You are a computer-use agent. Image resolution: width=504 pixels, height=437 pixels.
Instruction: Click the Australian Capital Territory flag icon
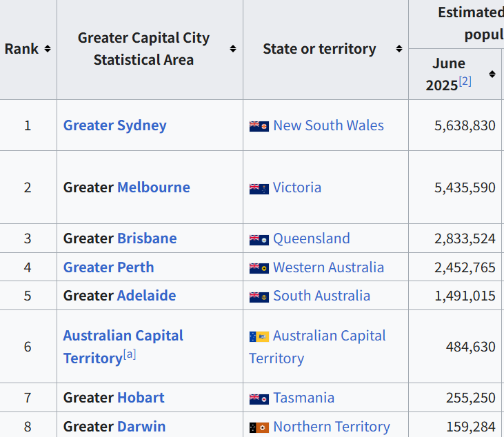pyautogui.click(x=259, y=337)
